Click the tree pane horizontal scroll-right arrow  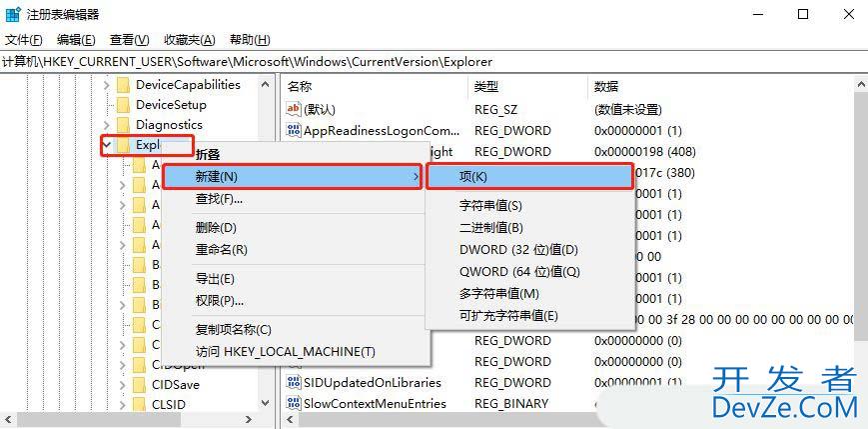(x=249, y=420)
